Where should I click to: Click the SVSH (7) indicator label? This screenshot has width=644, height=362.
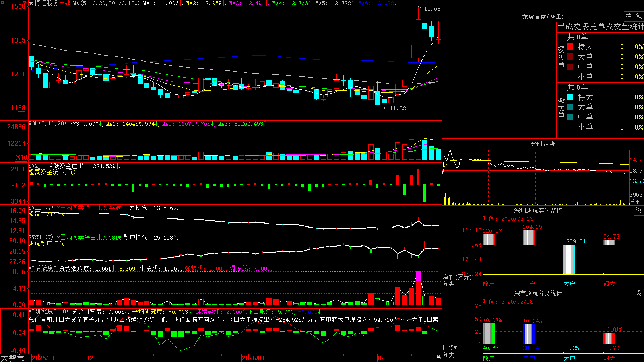pos(41,238)
